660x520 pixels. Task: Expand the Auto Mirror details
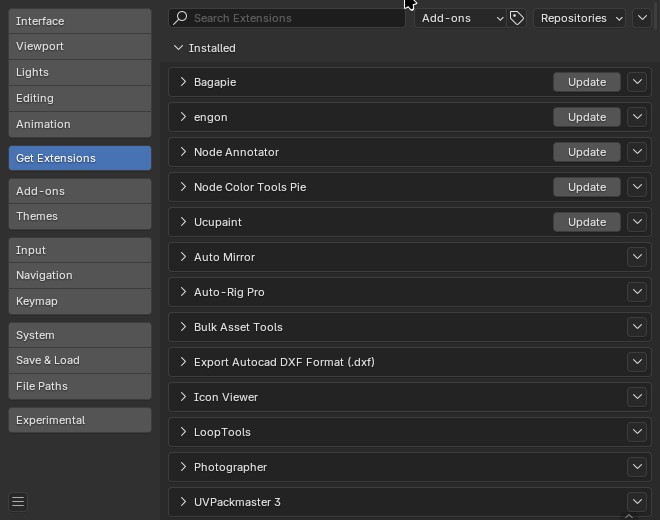[x=183, y=256]
